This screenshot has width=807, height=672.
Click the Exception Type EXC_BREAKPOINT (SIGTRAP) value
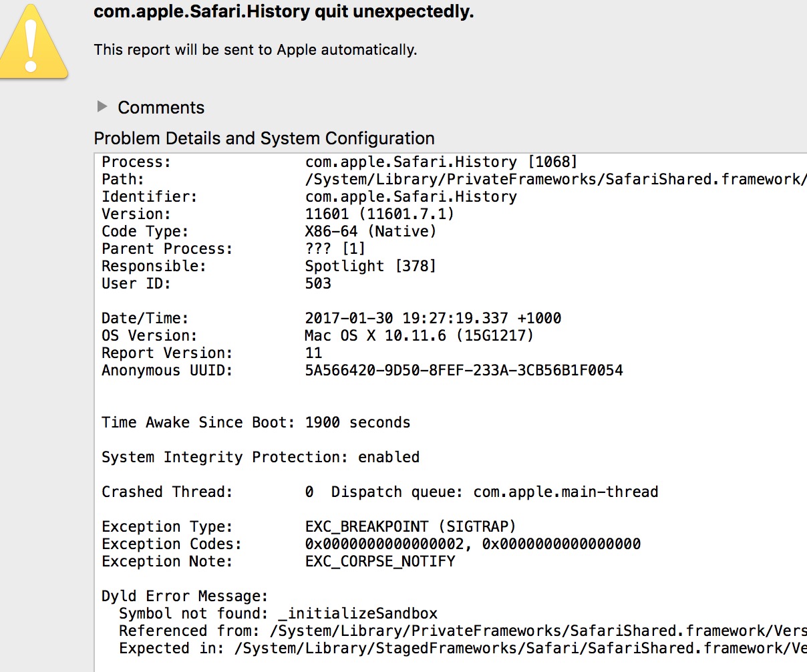point(410,527)
